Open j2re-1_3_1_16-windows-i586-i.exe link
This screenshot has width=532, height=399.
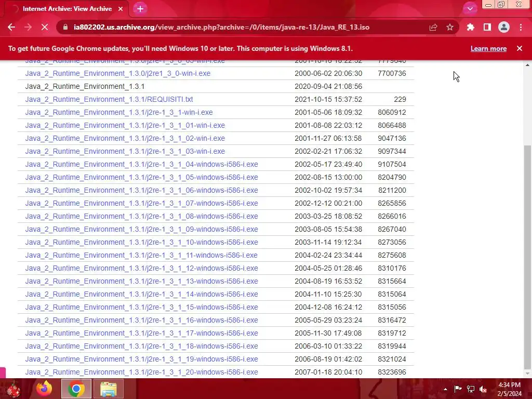point(141,320)
